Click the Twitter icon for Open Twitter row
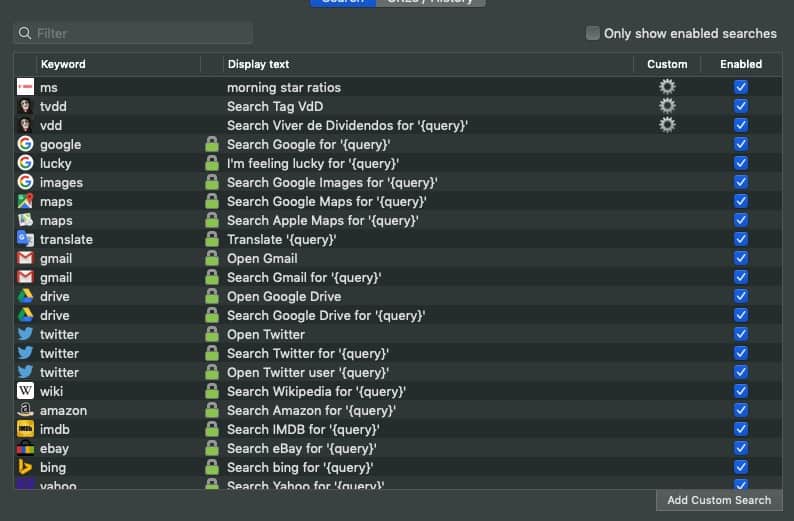This screenshot has height=521, width=794. coord(25,334)
